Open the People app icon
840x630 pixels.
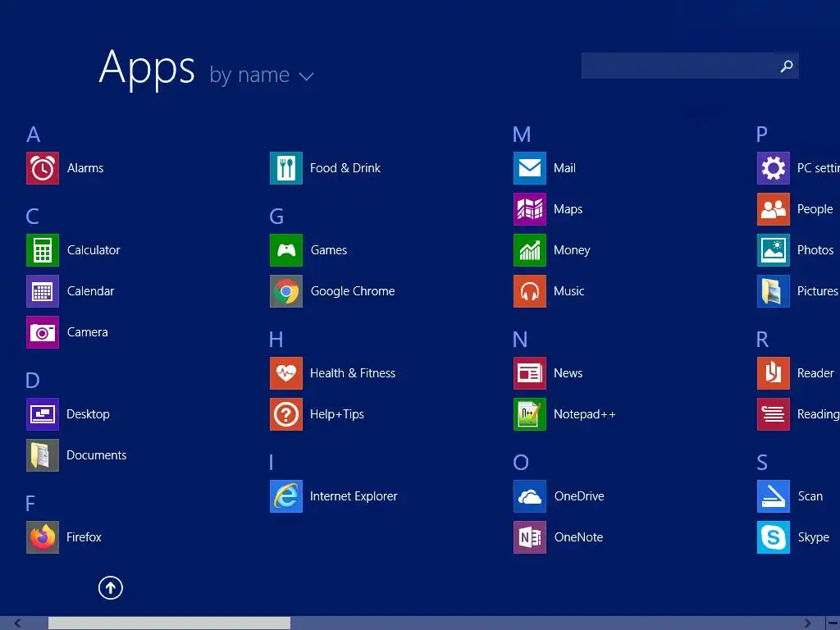coord(774,209)
